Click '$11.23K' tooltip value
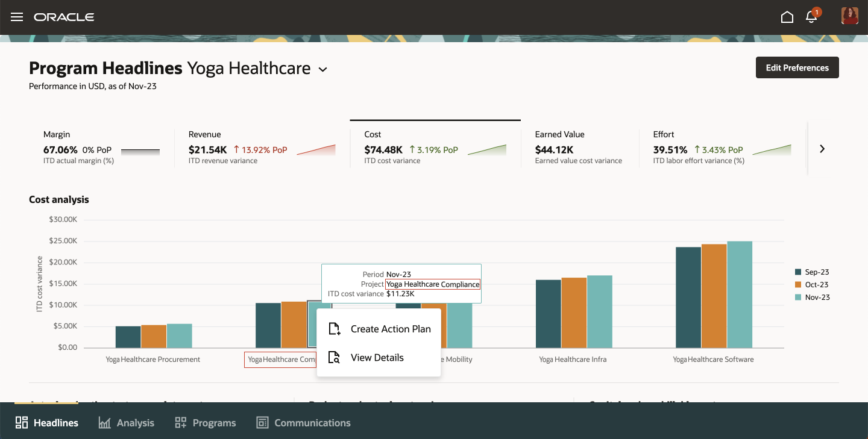Image resolution: width=868 pixels, height=439 pixels. pyautogui.click(x=400, y=294)
